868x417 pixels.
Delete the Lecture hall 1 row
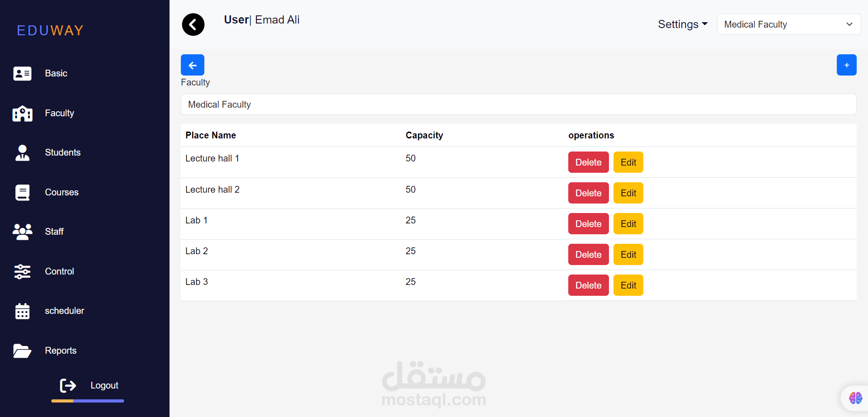588,162
